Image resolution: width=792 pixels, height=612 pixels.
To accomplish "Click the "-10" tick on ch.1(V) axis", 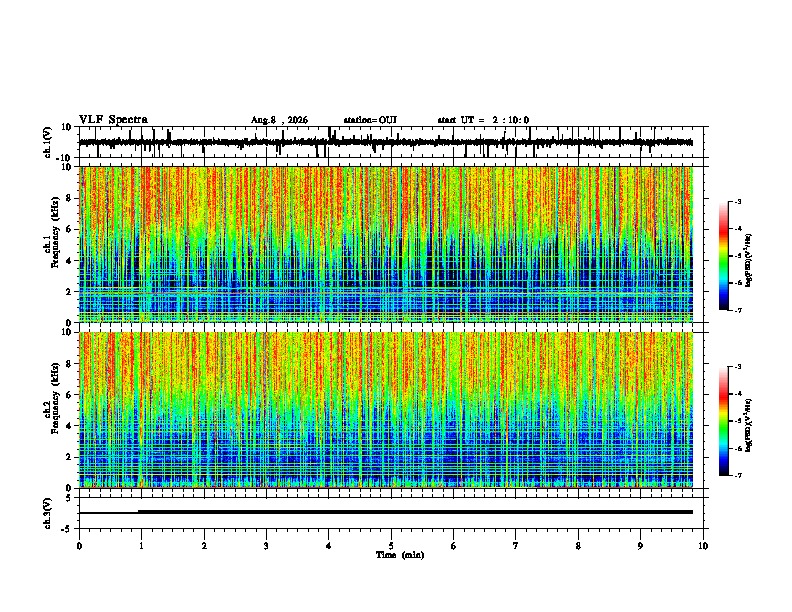I will pyautogui.click(x=65, y=158).
